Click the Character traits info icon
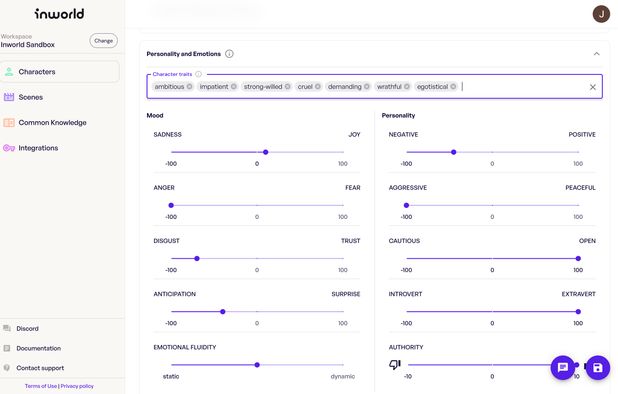This screenshot has height=394, width=618. tap(199, 74)
